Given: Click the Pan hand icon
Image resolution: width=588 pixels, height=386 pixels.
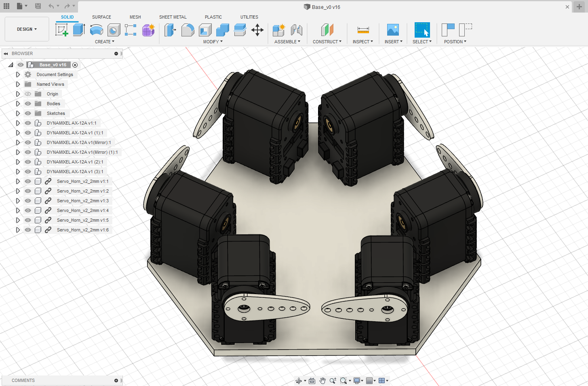Looking at the screenshot, I should click(x=322, y=380).
